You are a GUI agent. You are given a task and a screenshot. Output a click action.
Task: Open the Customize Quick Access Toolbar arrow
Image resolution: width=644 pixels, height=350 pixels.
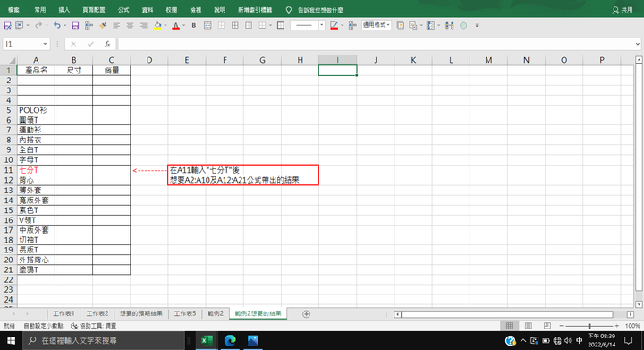coord(477,25)
